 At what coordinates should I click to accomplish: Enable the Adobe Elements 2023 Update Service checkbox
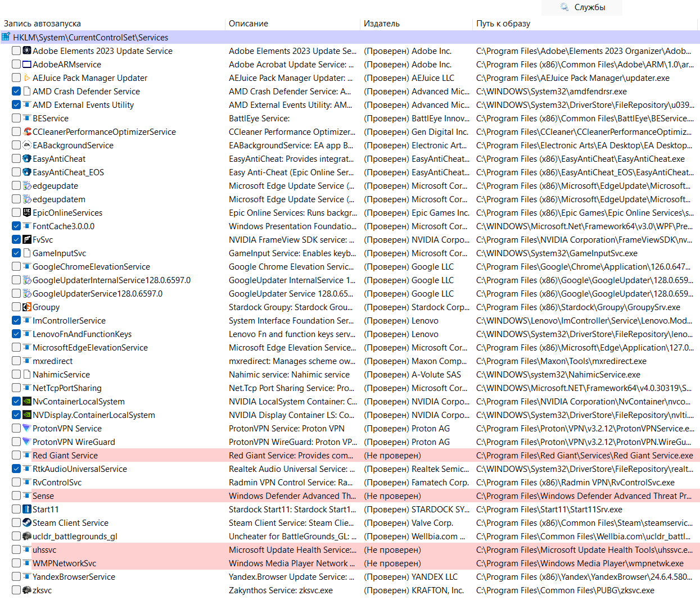click(16, 51)
